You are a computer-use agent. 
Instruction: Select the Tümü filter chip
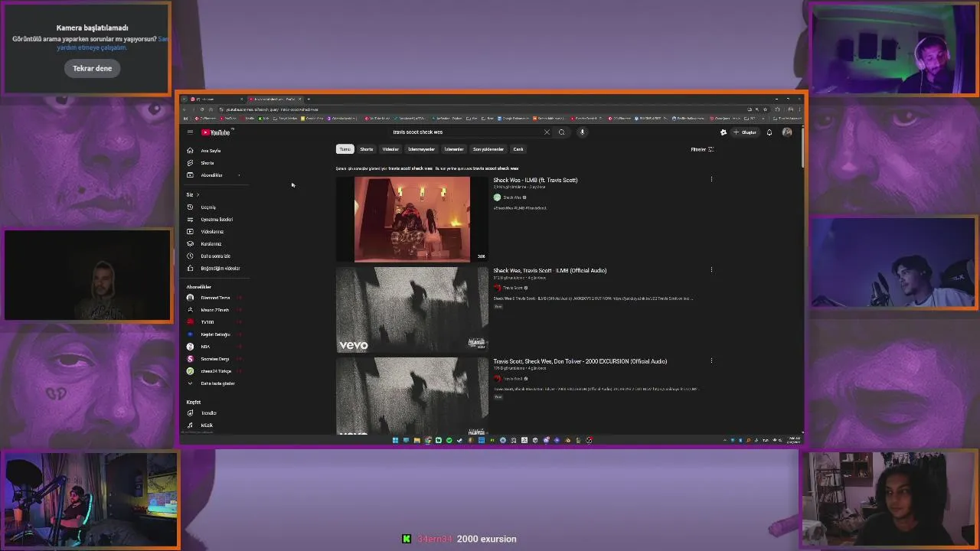click(x=345, y=149)
